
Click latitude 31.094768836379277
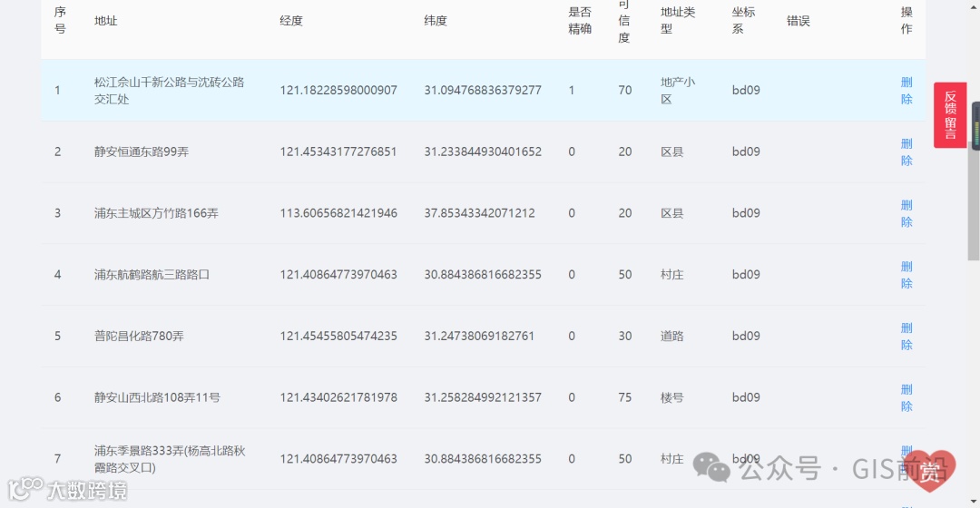click(x=483, y=91)
